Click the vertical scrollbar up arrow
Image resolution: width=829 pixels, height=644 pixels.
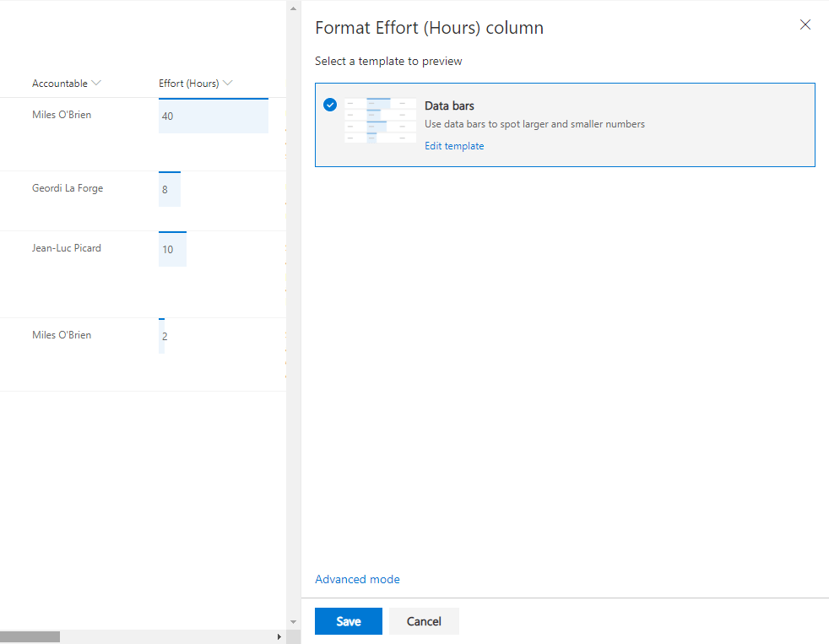[x=294, y=8]
